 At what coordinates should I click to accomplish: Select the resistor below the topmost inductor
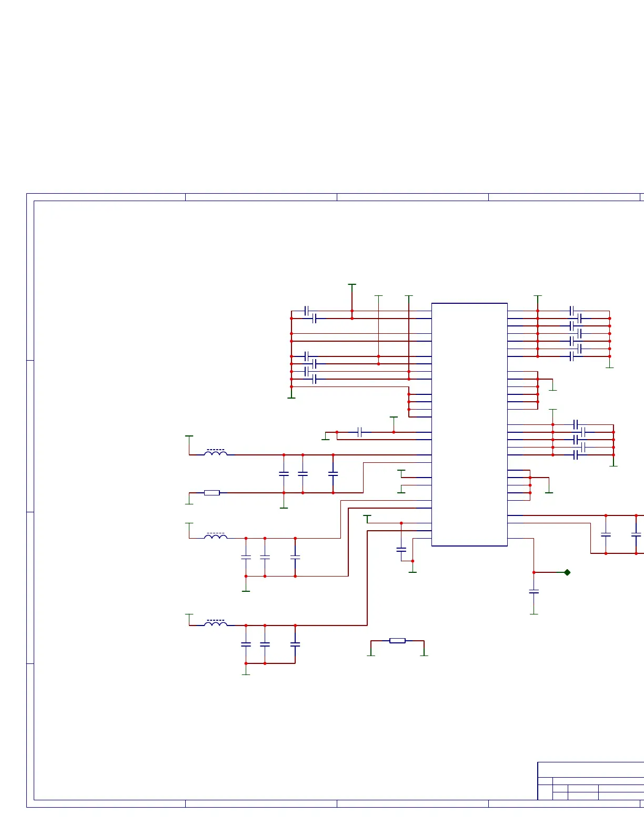[212, 493]
